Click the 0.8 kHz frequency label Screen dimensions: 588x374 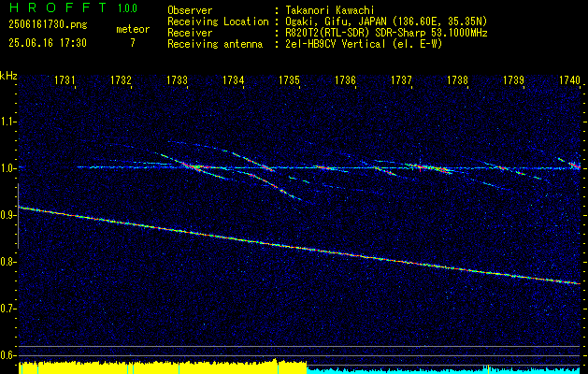[7, 262]
